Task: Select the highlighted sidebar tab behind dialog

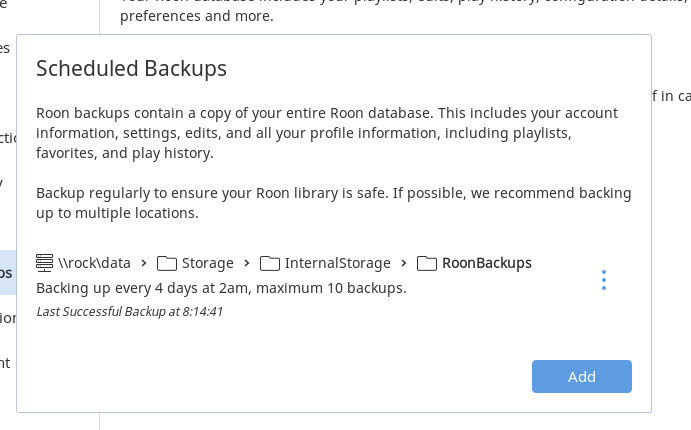Action: (8, 273)
